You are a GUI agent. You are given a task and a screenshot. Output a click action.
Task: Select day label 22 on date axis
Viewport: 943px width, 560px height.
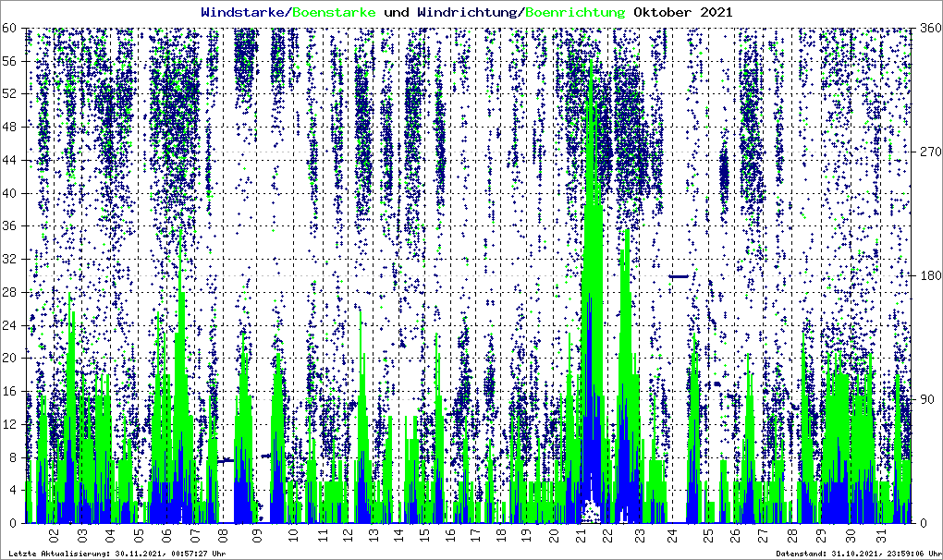coord(607,533)
